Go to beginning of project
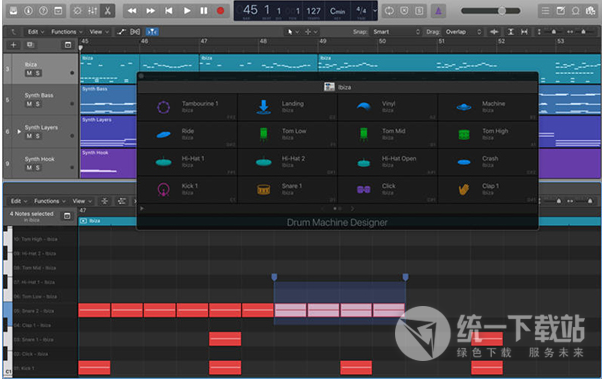This screenshot has width=603, height=379. tap(168, 11)
